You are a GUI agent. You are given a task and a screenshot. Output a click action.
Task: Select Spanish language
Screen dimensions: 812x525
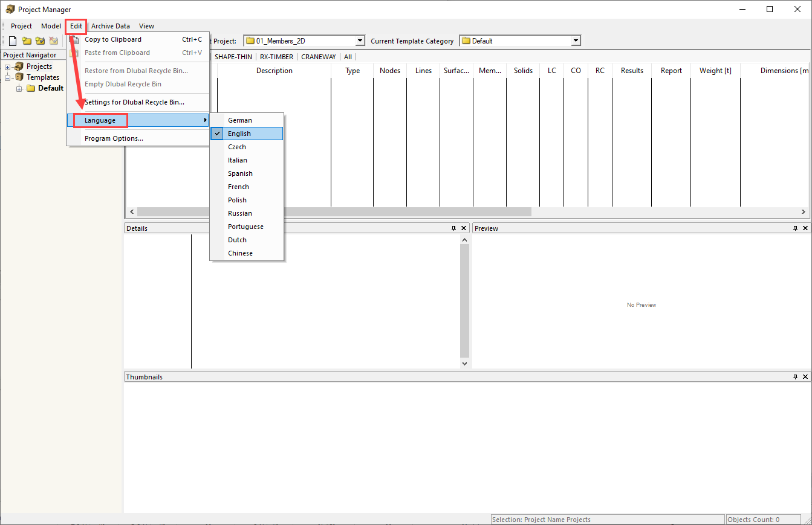pyautogui.click(x=247, y=173)
